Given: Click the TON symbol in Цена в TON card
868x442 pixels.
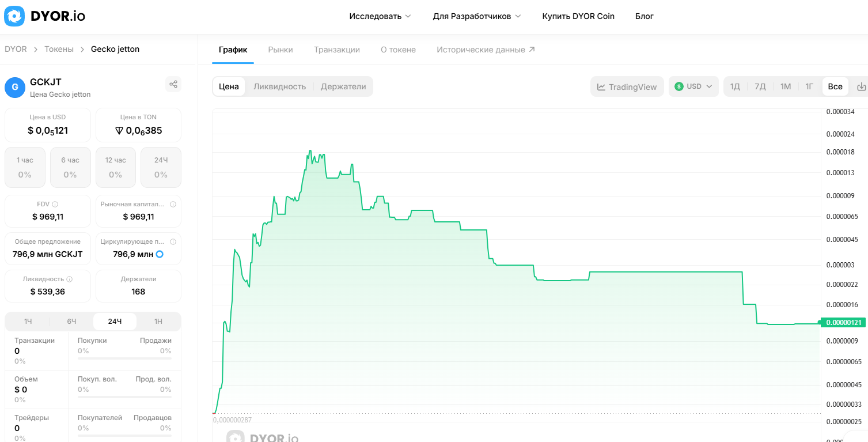Looking at the screenshot, I should pyautogui.click(x=119, y=131).
